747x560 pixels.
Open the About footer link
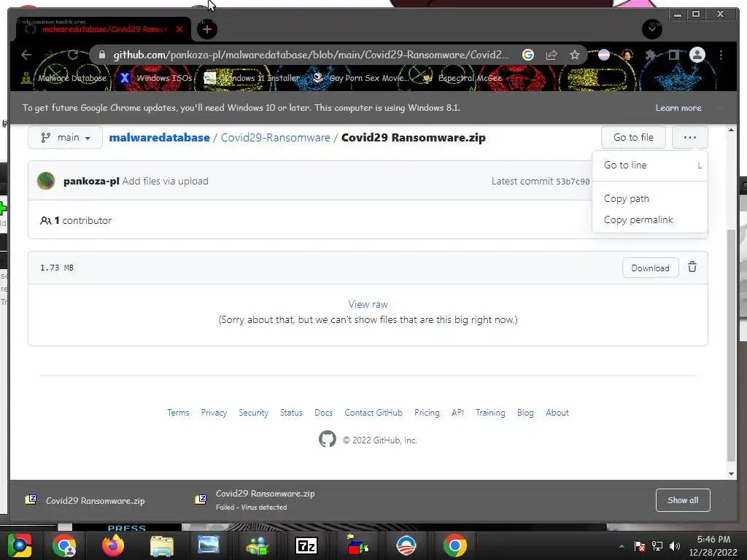point(557,413)
